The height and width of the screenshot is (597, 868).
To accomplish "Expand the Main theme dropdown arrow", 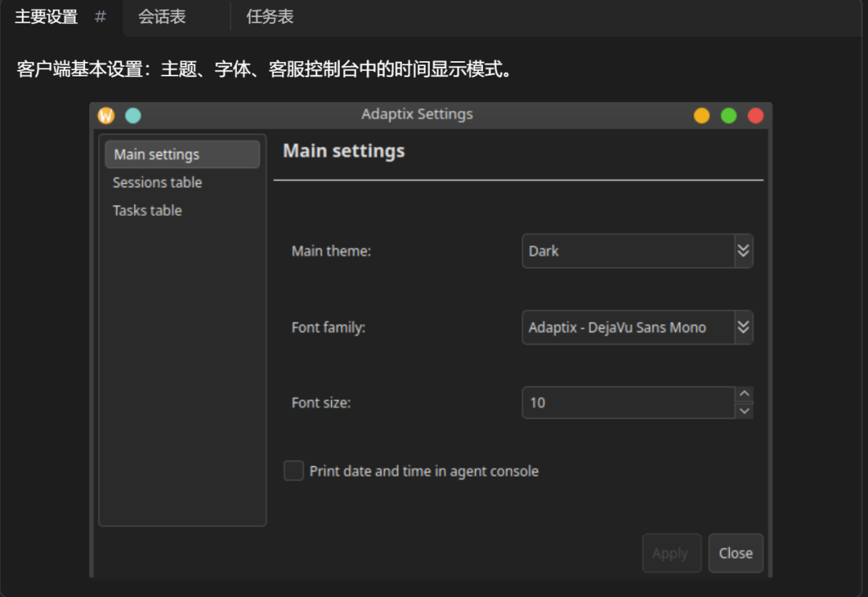I will 743,251.
